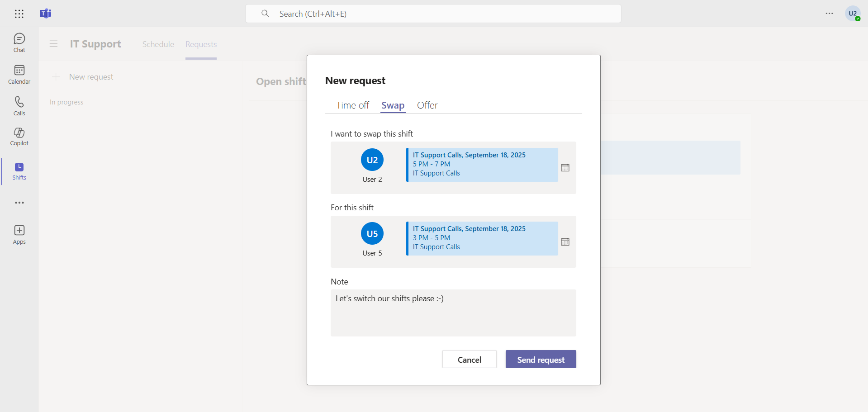Click the Search box at top

point(433,14)
